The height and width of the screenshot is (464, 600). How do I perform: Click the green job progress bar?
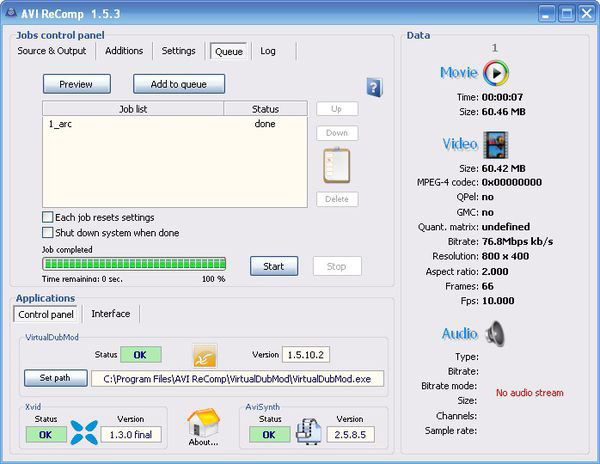[x=134, y=264]
